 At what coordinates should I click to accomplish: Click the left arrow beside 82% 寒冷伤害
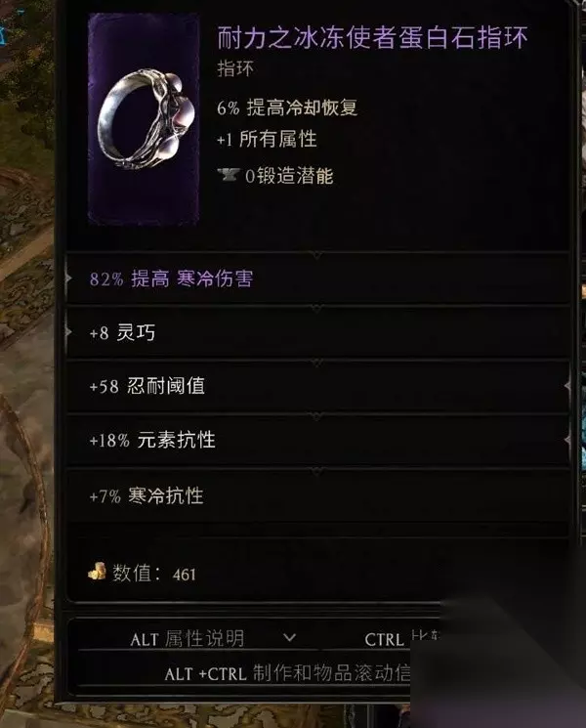[68, 278]
